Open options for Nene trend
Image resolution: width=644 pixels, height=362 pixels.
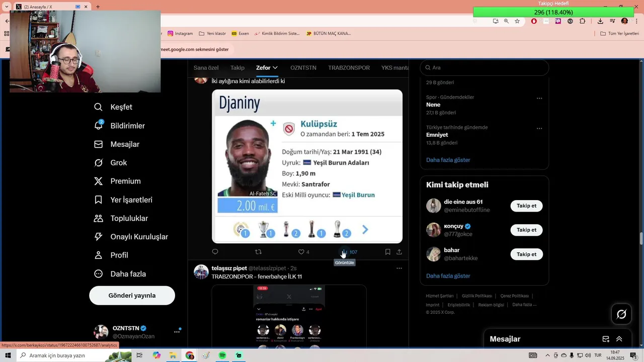click(539, 99)
